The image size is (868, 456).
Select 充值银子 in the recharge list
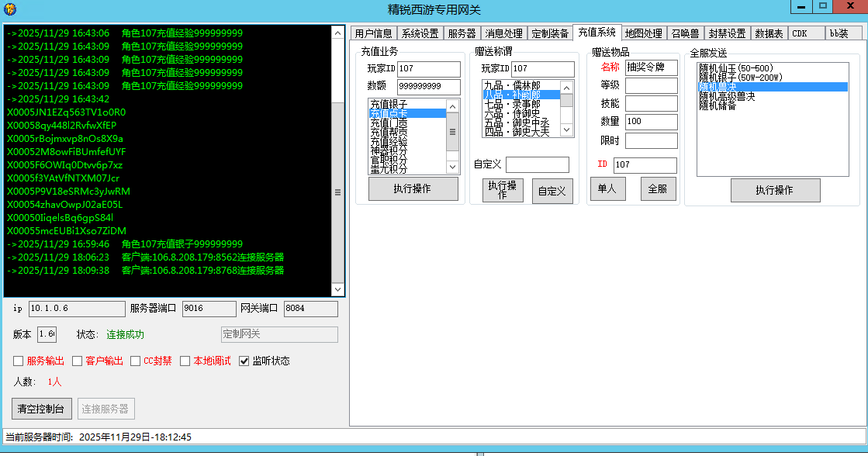pyautogui.click(x=389, y=104)
